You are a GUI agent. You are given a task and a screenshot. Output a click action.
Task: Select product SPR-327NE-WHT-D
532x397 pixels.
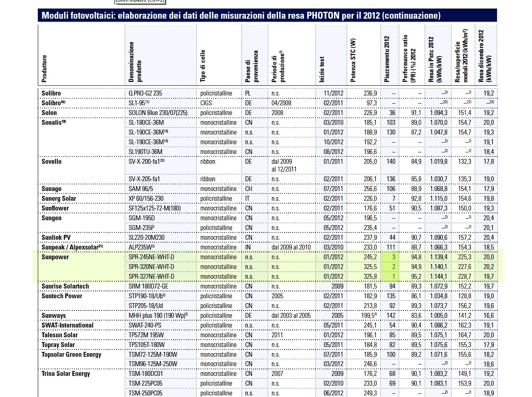click(x=151, y=277)
